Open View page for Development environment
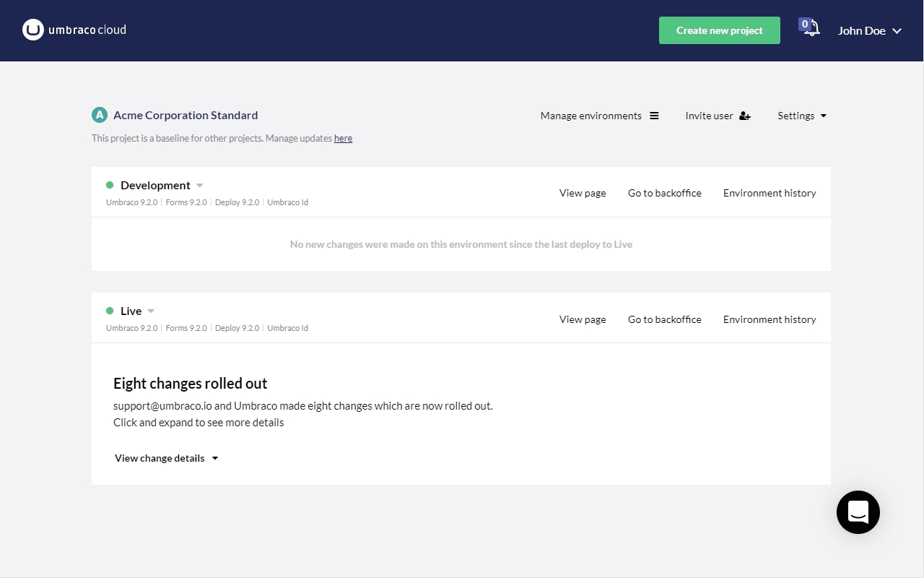 582,193
